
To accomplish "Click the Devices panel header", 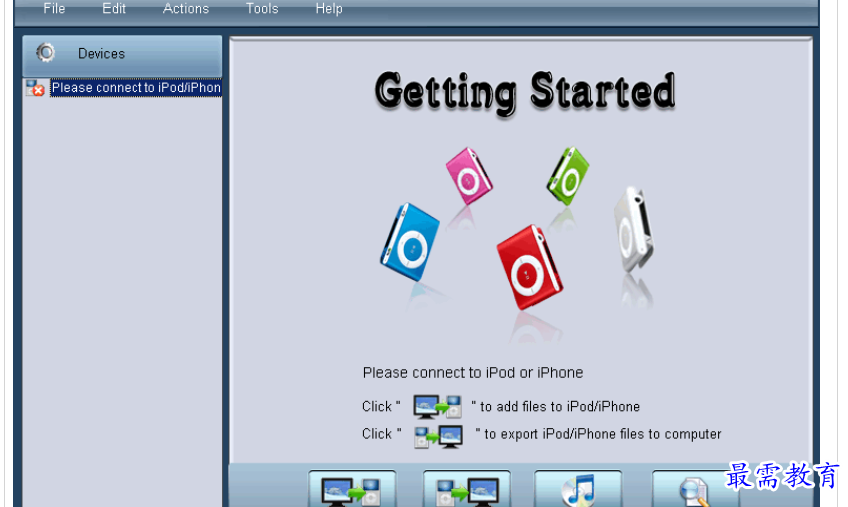I will point(122,55).
